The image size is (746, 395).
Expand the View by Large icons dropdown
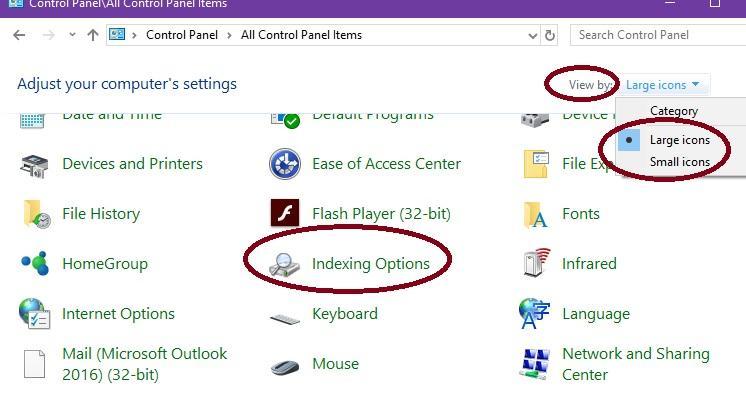(x=662, y=85)
